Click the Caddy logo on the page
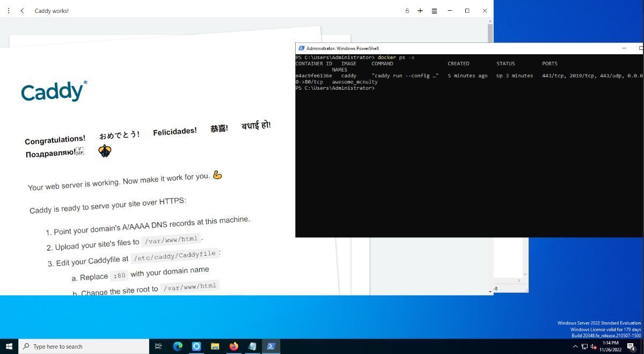 click(54, 91)
